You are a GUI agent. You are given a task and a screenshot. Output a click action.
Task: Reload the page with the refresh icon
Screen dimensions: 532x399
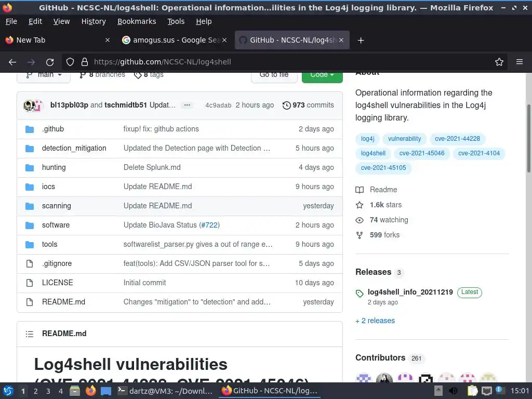pos(50,62)
